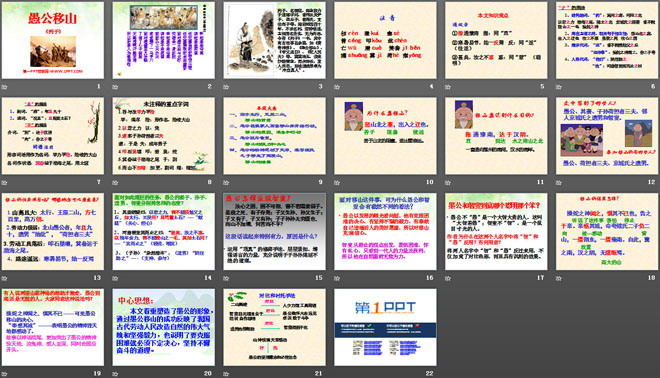This screenshot has height=378, width=660.
Task: Select slide 1 titled 愚公移山
Action: click(x=53, y=40)
